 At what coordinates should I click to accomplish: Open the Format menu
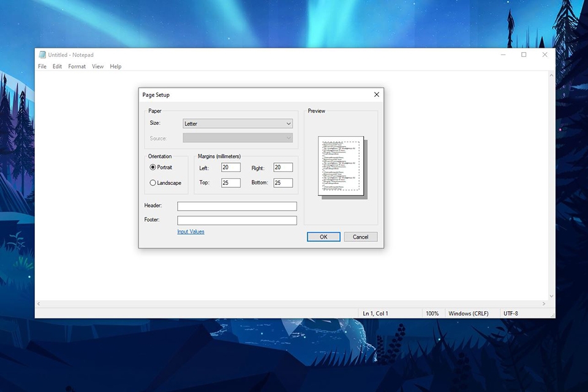pyautogui.click(x=77, y=66)
